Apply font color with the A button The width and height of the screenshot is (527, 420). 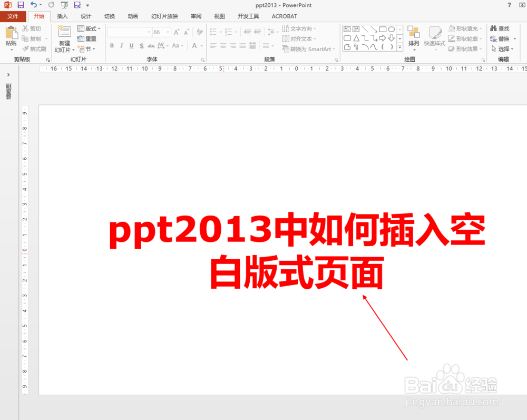point(194,46)
